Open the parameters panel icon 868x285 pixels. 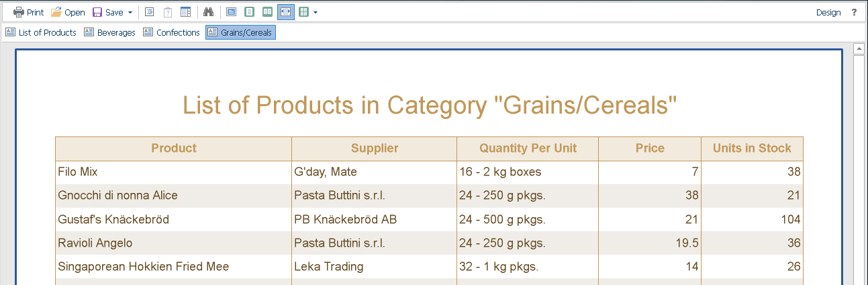click(x=168, y=12)
